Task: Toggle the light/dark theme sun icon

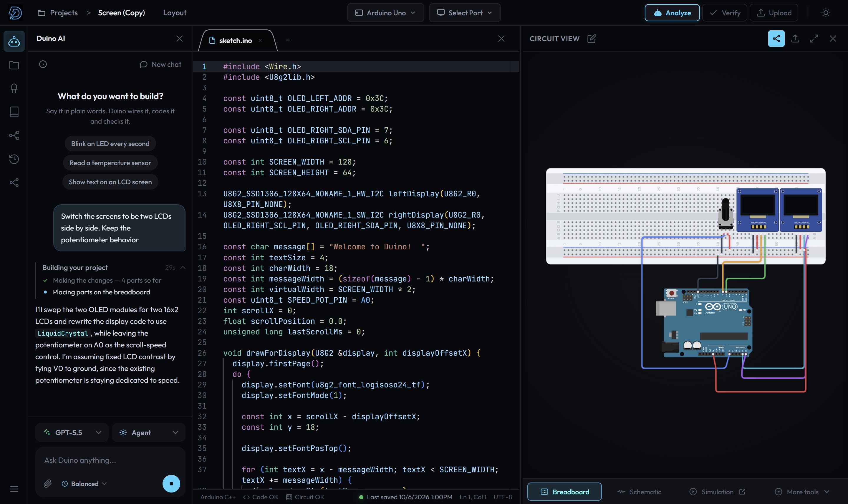Action: [826, 13]
